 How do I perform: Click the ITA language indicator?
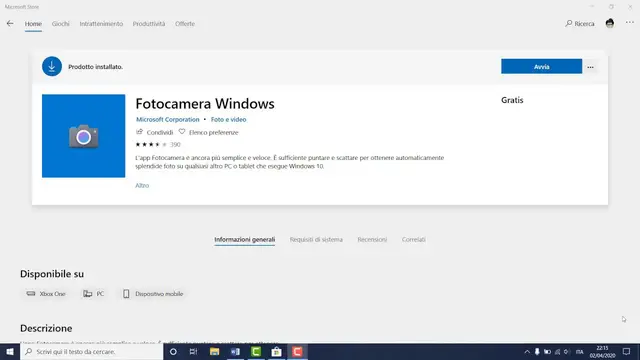(x=580, y=352)
